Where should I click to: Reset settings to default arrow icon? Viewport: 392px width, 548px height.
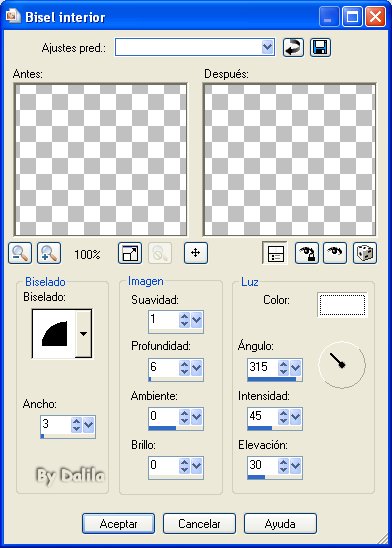(x=293, y=47)
